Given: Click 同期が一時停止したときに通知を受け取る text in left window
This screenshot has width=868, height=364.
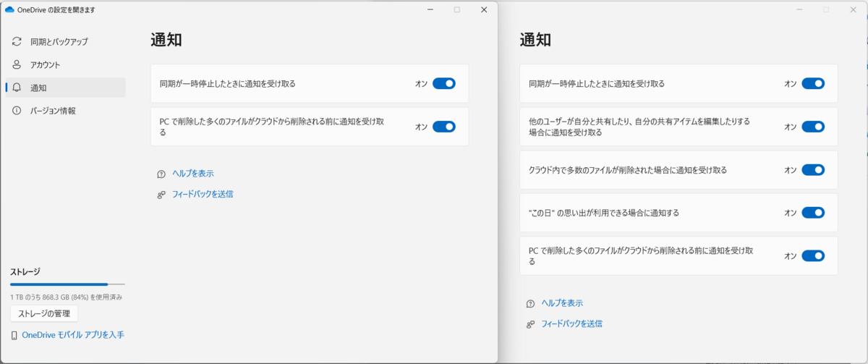Looking at the screenshot, I should pos(228,84).
